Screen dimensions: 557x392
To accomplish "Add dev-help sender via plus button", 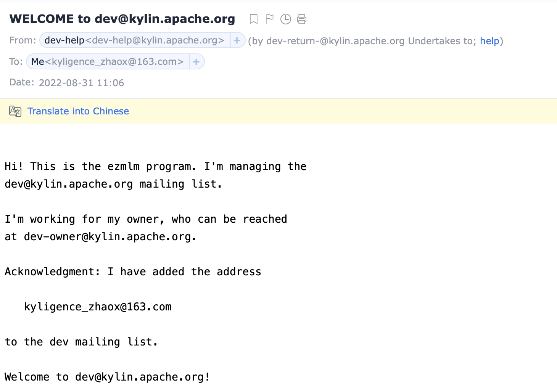I will [x=237, y=40].
